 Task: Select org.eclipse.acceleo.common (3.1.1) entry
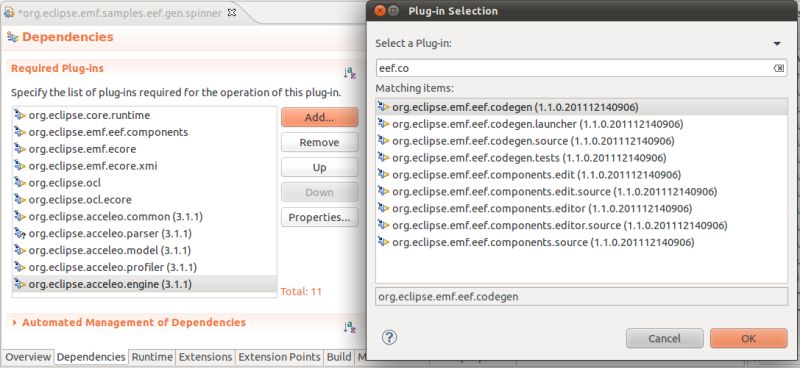pos(144,217)
